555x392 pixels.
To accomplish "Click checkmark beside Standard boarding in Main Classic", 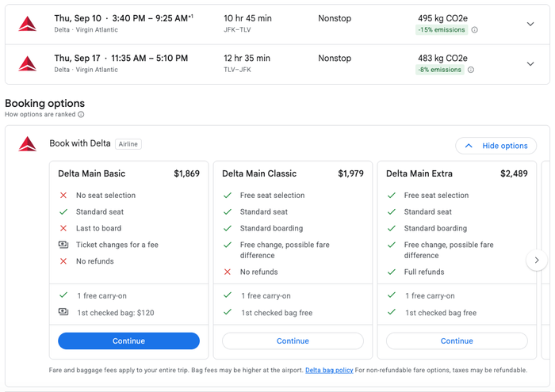I will click(228, 228).
